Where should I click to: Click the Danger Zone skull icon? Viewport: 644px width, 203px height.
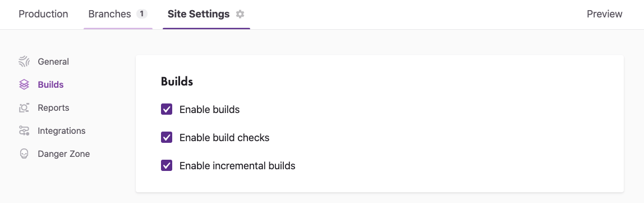[x=24, y=154]
